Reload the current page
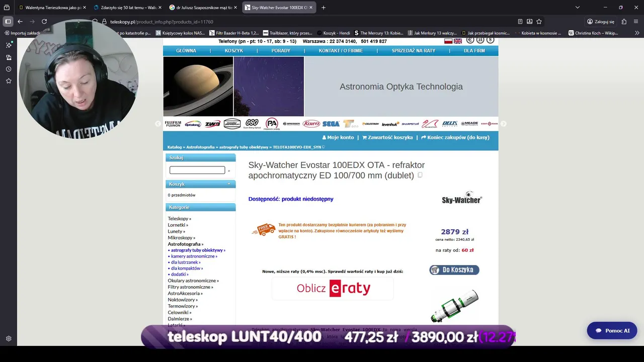The height and width of the screenshot is (362, 644). click(x=44, y=22)
